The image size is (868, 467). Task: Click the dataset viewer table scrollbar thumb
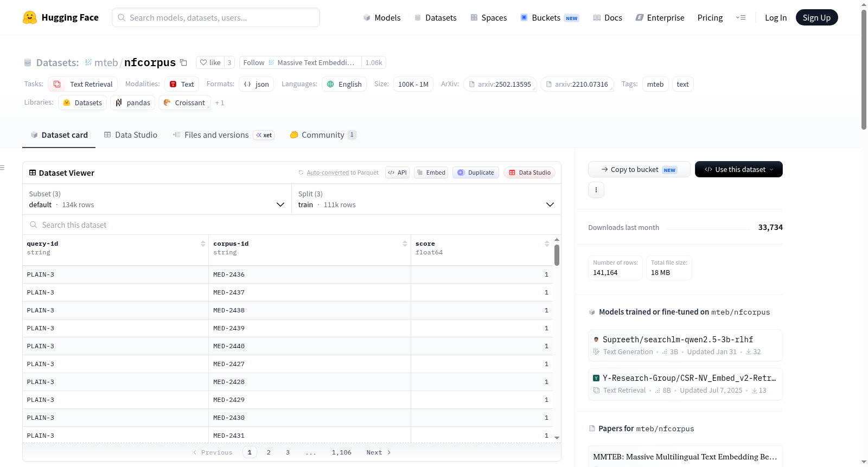(557, 255)
